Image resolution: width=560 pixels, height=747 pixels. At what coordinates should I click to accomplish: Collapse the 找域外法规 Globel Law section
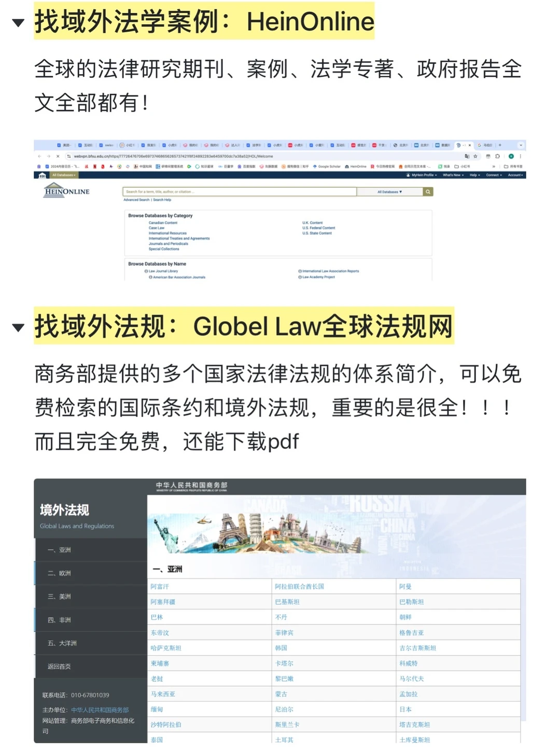pyautogui.click(x=18, y=327)
